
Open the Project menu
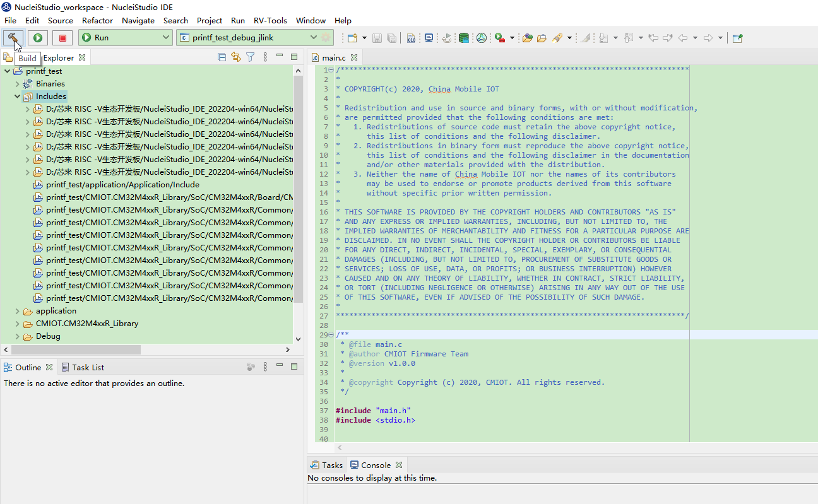click(x=210, y=20)
